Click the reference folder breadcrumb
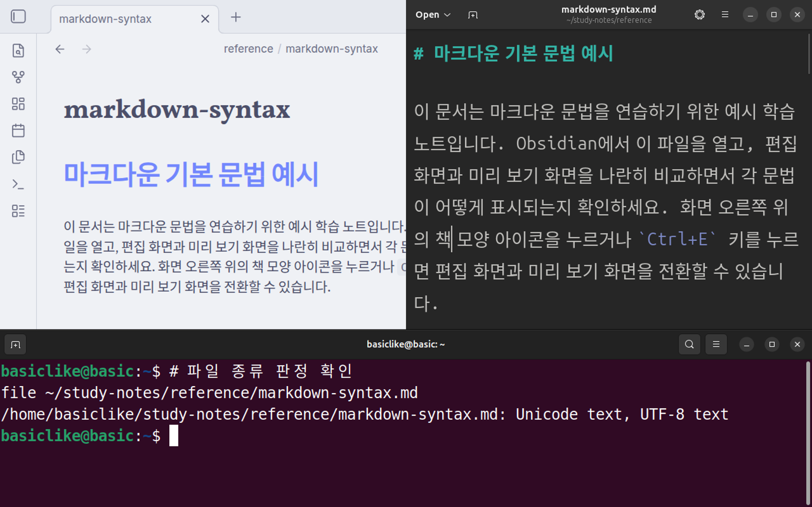Viewport: 812px width, 507px height. point(248,49)
